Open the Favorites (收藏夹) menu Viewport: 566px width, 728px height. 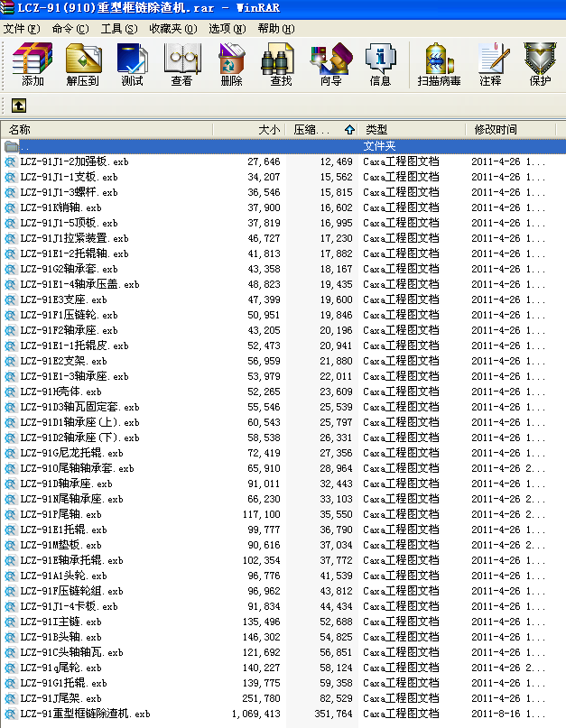pyautogui.click(x=172, y=29)
